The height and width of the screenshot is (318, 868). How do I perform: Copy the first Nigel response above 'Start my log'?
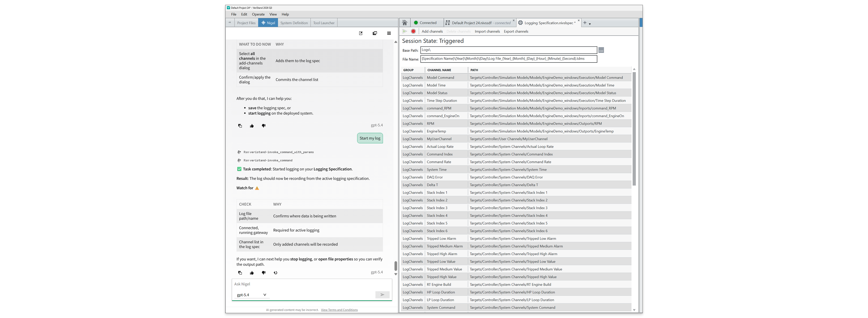coord(240,126)
